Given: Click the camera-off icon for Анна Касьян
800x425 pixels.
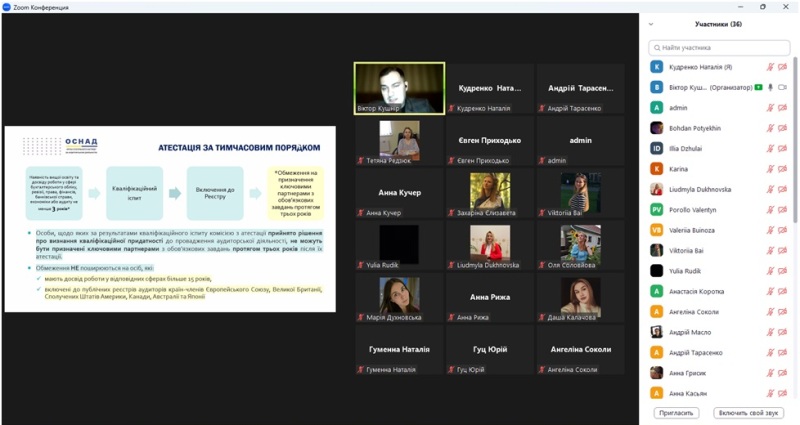Looking at the screenshot, I should tap(783, 393).
